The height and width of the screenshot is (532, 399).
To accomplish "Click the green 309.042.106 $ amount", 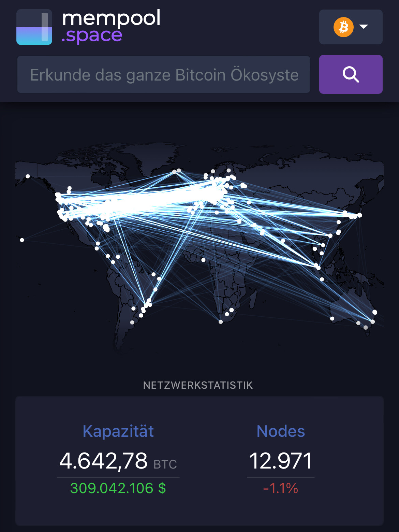I will [118, 488].
